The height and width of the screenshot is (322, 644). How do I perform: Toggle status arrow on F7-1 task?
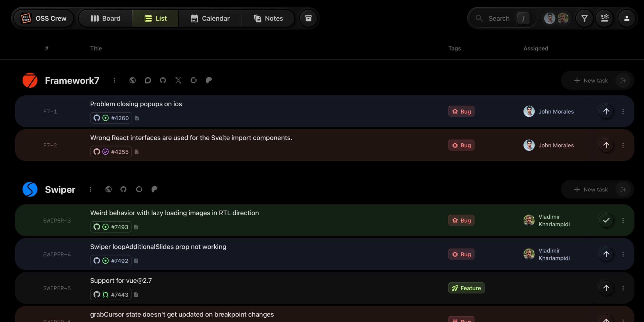606,111
